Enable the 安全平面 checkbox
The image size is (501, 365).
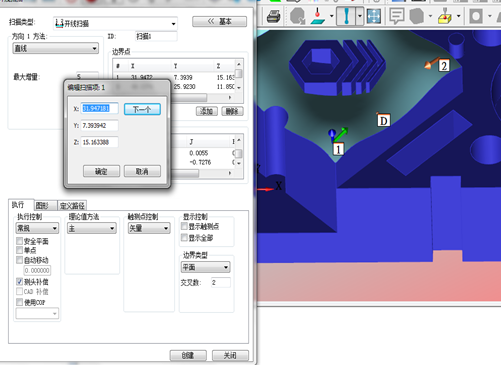coord(19,241)
